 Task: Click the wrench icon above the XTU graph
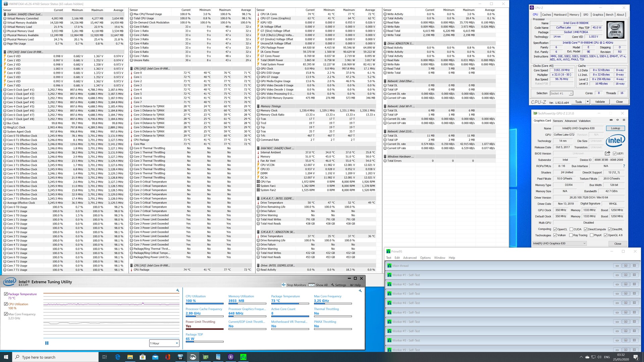178,291
